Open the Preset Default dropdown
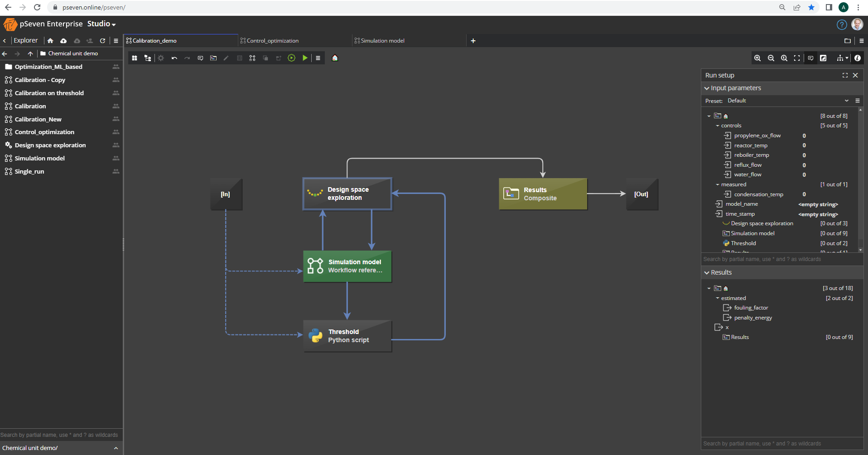 tap(788, 101)
